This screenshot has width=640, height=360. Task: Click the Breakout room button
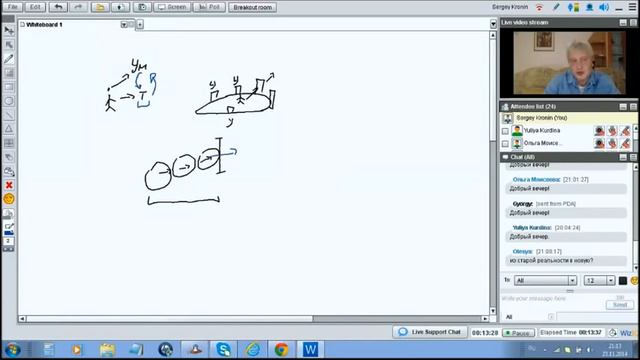click(x=252, y=7)
